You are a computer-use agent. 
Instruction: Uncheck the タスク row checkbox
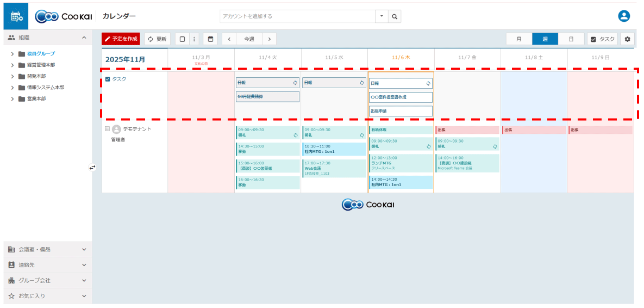pos(108,79)
